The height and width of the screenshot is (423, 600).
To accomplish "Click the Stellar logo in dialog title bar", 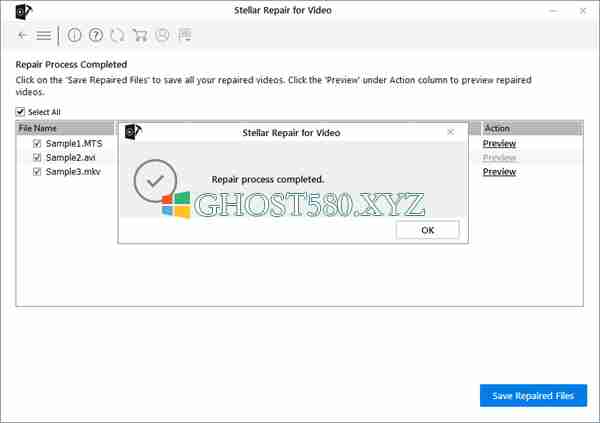I will coord(133,132).
